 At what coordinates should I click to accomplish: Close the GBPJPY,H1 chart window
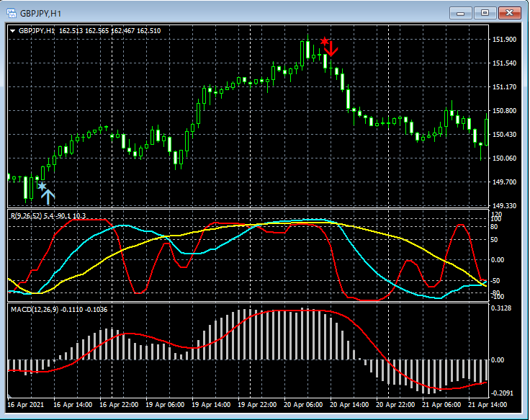(x=510, y=13)
